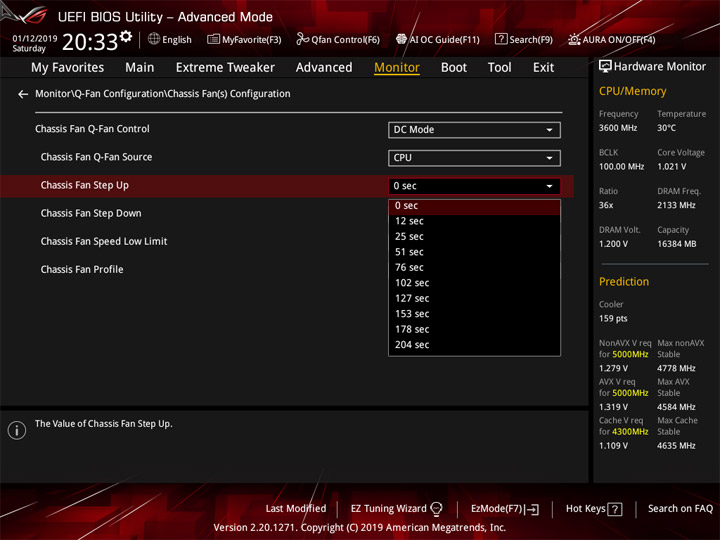
Task: Click the 16384 MB capacity value
Action: click(x=677, y=244)
